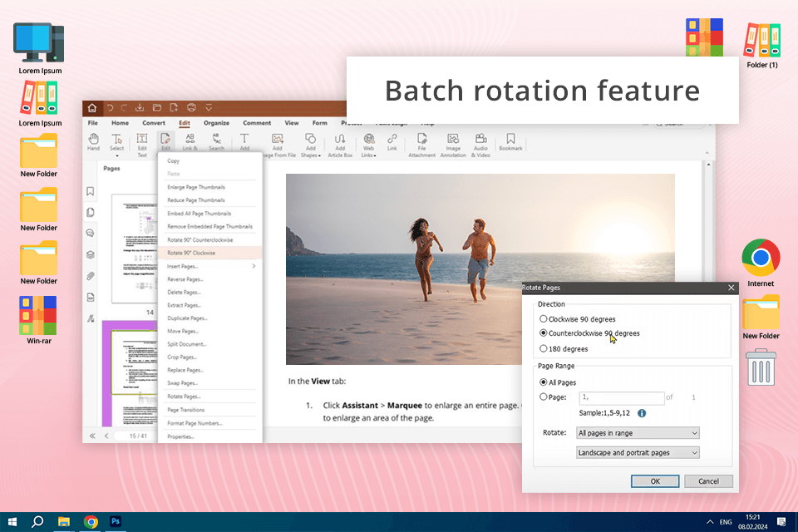Open Landscape and portrait pages dropdown

coord(638,452)
